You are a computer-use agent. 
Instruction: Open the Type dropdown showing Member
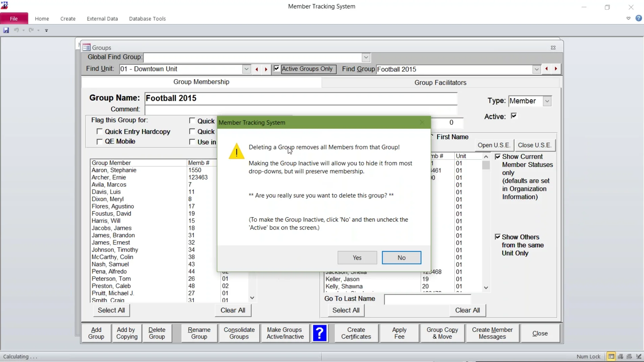click(547, 101)
